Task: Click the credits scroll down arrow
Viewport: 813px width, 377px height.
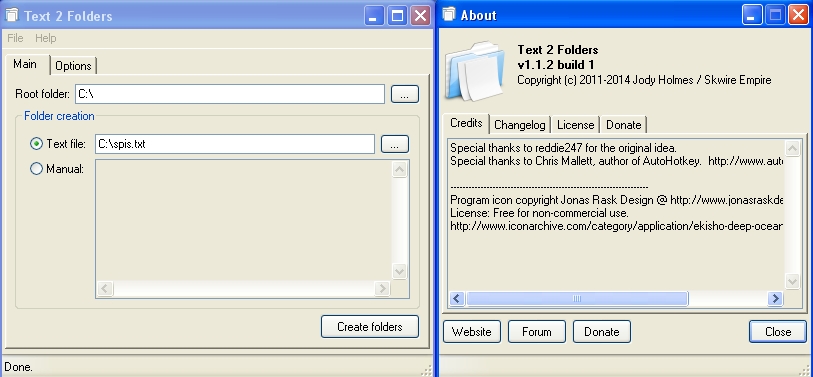Action: pyautogui.click(x=792, y=282)
